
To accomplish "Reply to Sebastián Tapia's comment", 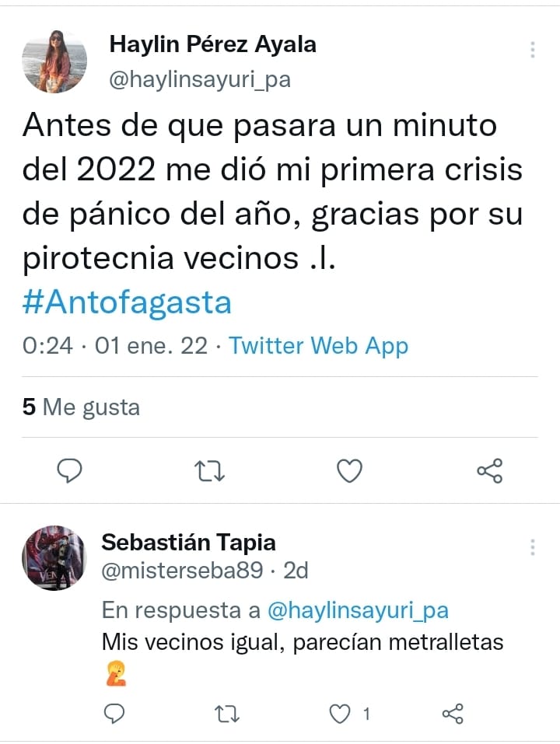I will pyautogui.click(x=114, y=713).
